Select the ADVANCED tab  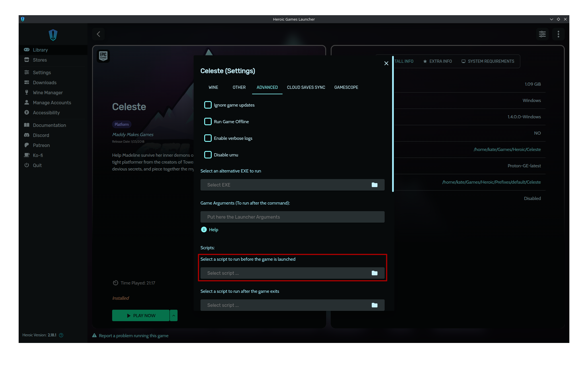pos(267,87)
